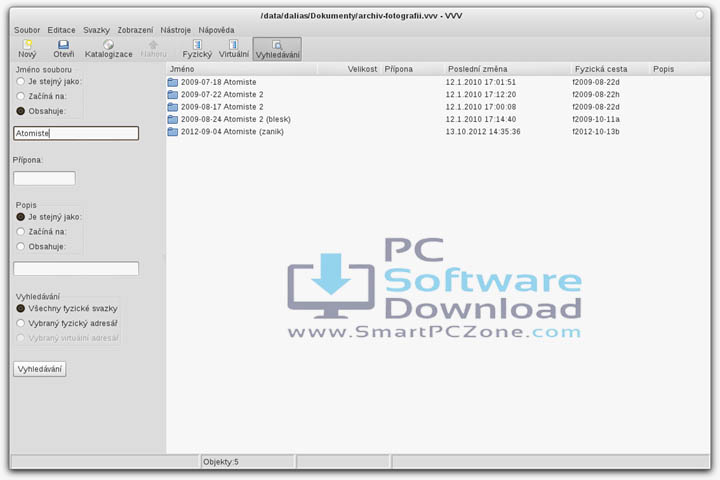Screen dimensions: 720x480
Task: Open a catalog with Otevři icon
Action: point(63,49)
